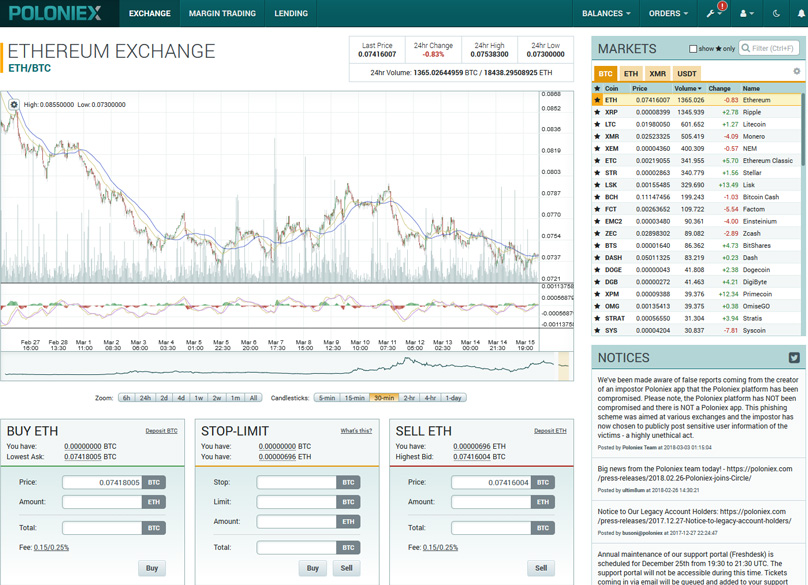Set chart zoom to 6h
This screenshot has height=585, width=808.
[x=126, y=398]
